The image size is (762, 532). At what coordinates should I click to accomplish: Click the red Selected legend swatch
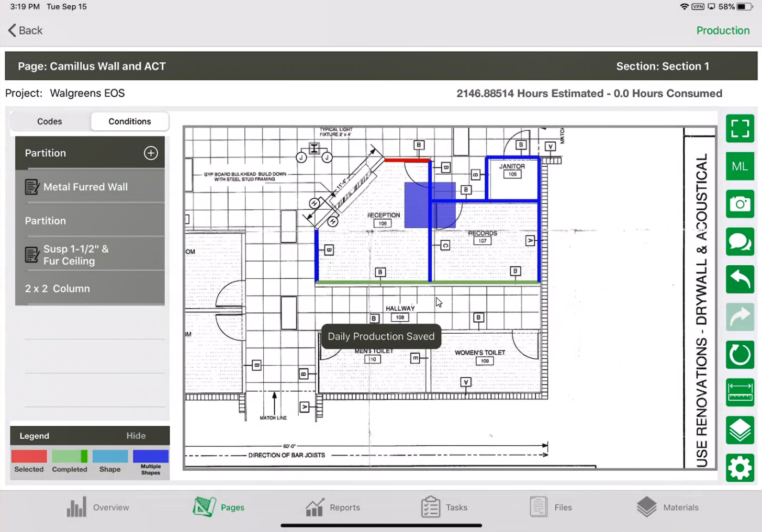(x=29, y=456)
